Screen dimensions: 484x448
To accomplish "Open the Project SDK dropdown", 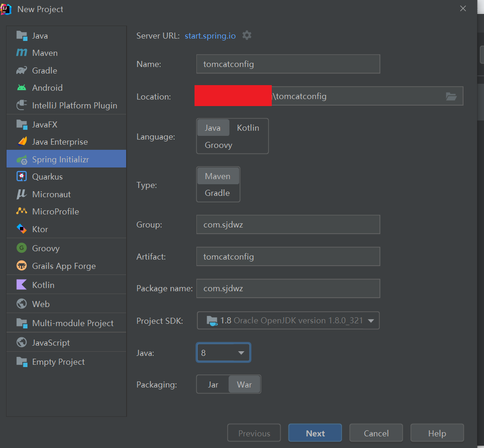I will tap(288, 321).
